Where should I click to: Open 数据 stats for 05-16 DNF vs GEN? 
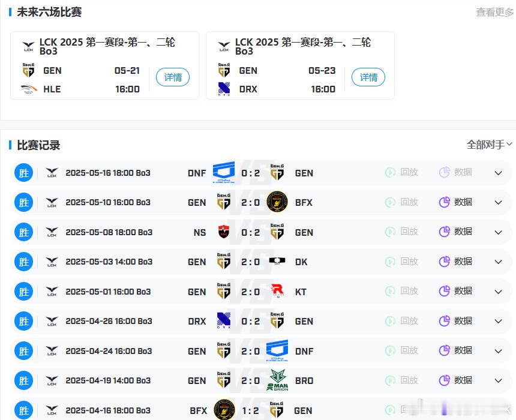click(x=456, y=172)
